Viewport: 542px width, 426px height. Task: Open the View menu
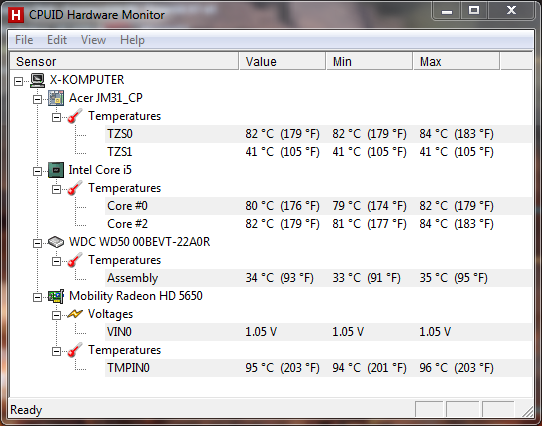pos(93,40)
